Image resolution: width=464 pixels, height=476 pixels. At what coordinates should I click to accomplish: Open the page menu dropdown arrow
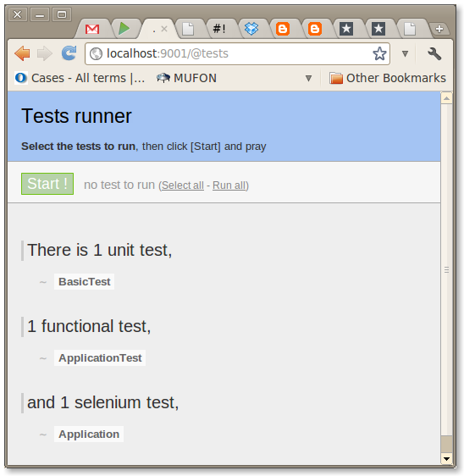coord(405,53)
